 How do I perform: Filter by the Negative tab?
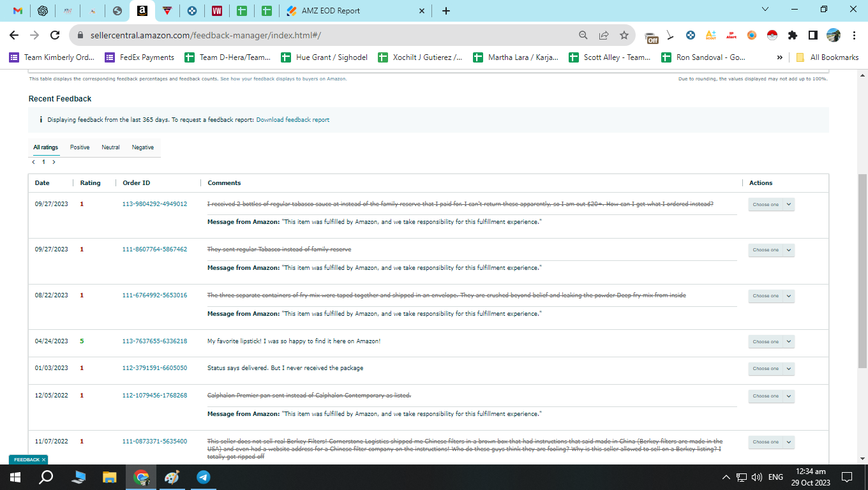click(143, 147)
